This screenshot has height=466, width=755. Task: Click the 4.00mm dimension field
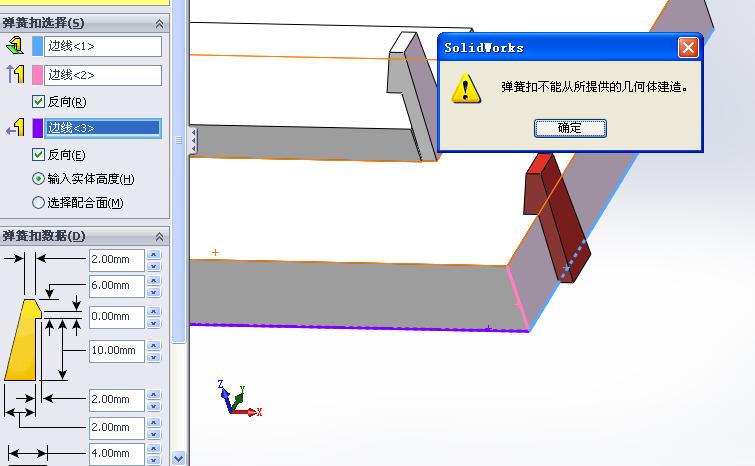[117, 453]
